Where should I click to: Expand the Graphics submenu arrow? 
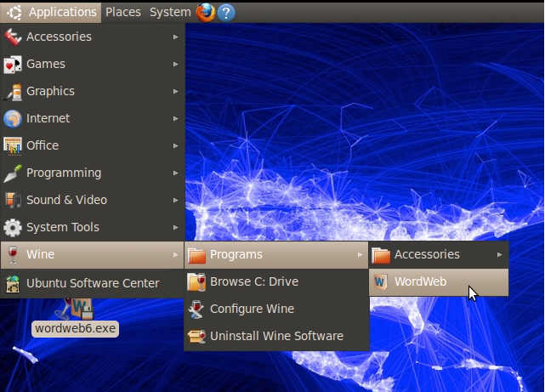[175, 91]
